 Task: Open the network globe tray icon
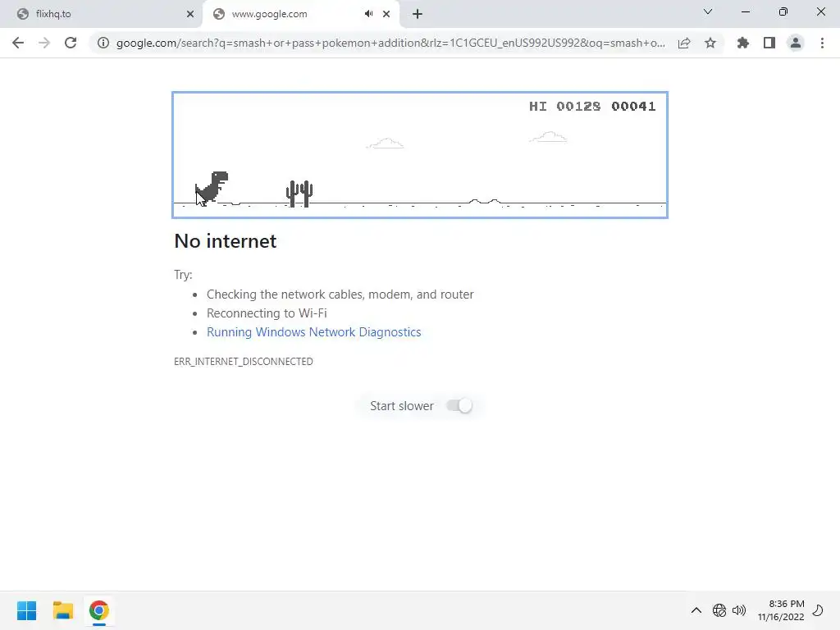pyautogui.click(x=719, y=610)
